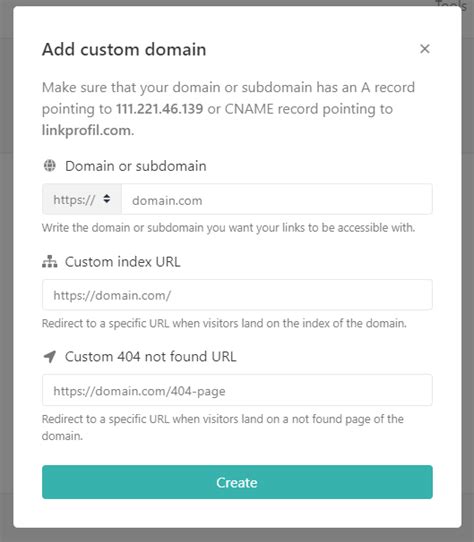The image size is (474, 542).
Task: Click the sitemap icon beside Custom index URL
Action: 49,262
